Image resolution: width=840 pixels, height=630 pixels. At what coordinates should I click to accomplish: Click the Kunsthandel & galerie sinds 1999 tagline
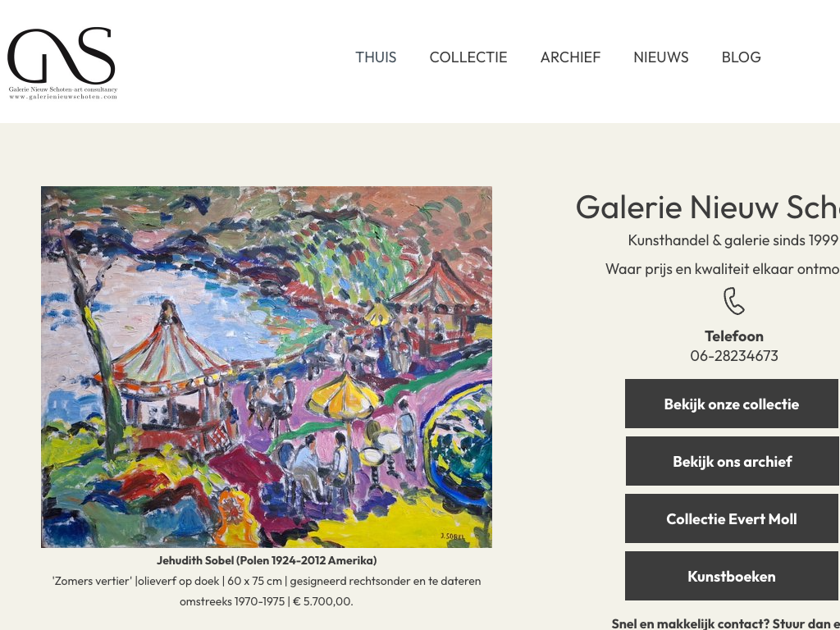pos(733,240)
